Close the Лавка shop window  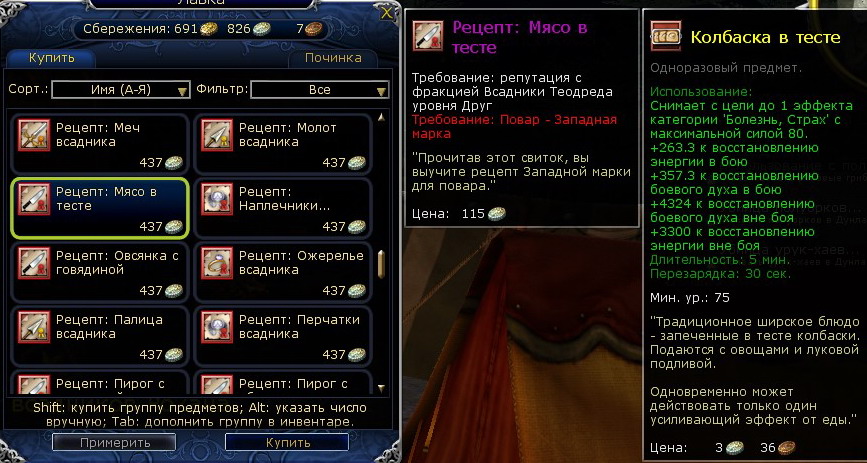click(x=387, y=13)
